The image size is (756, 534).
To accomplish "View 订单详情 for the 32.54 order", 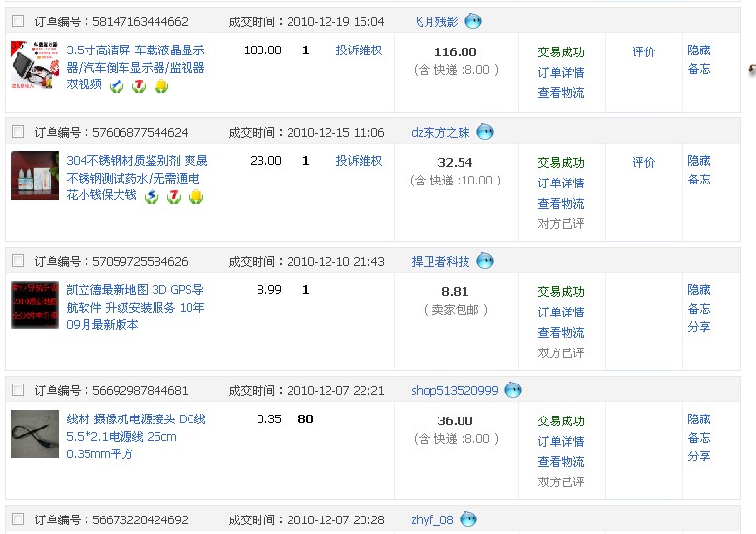I will 561,184.
